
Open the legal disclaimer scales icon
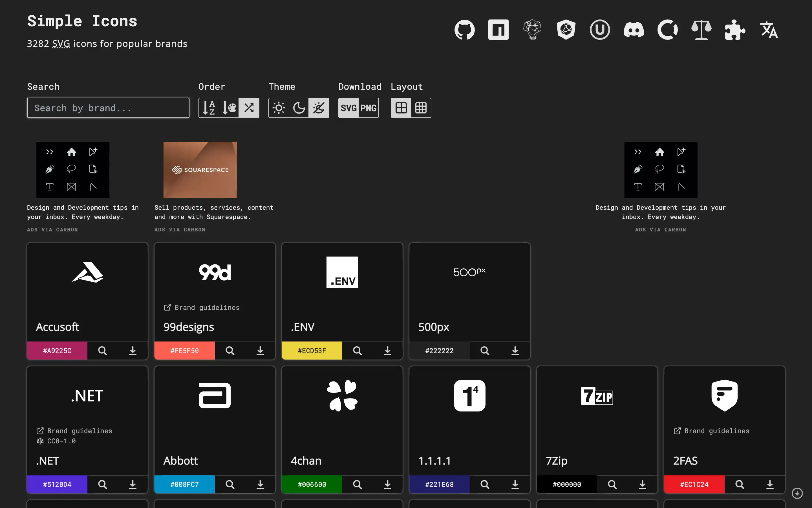[x=701, y=30]
